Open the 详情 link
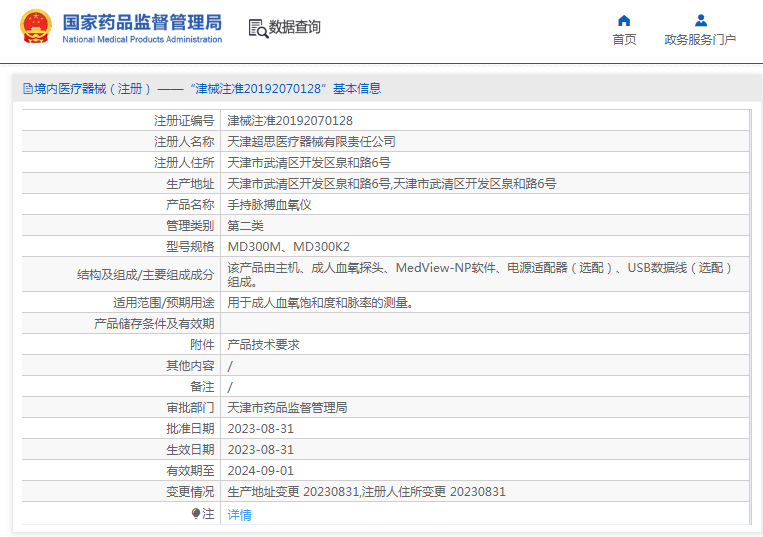This screenshot has height=537, width=763. click(239, 515)
